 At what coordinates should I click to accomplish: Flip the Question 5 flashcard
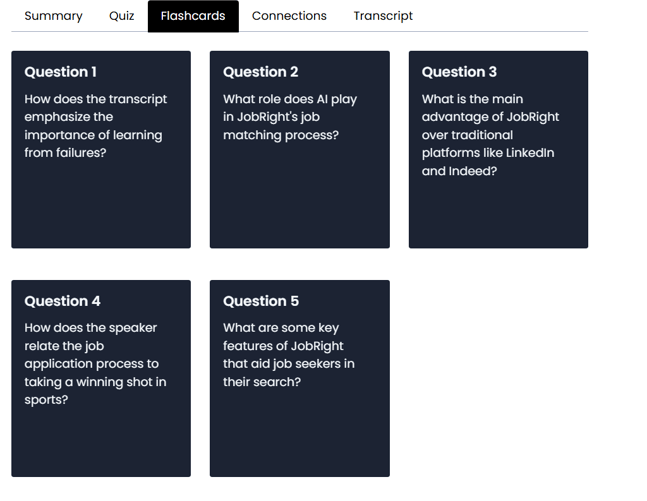click(x=300, y=378)
